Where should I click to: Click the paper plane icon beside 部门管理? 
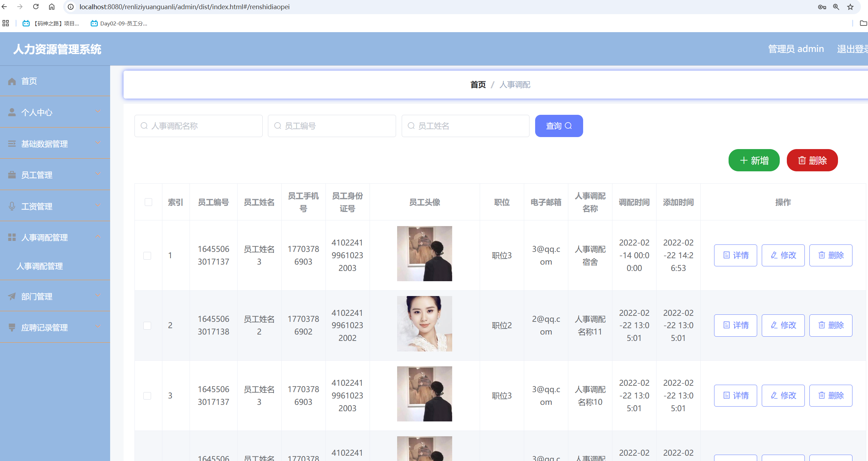[x=12, y=296]
